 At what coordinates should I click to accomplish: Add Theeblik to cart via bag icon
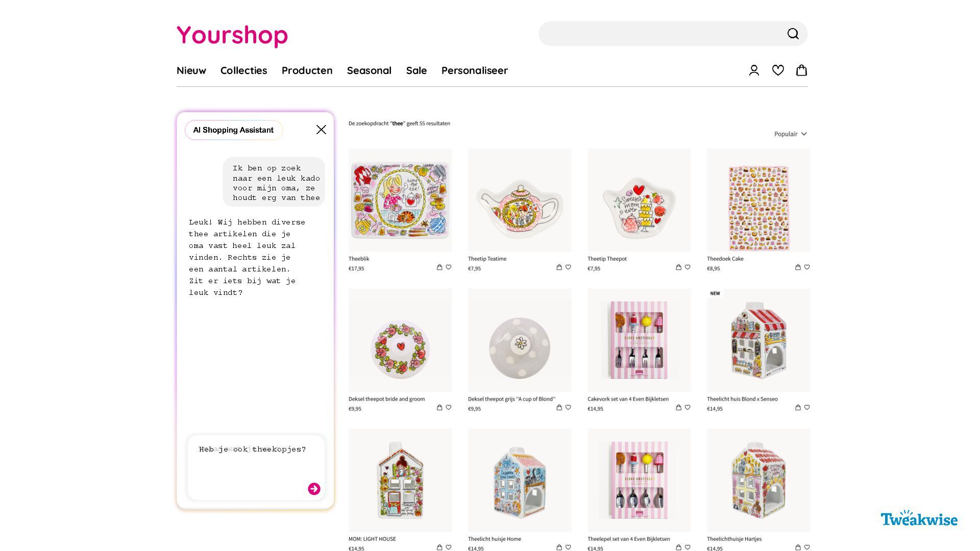click(x=439, y=267)
